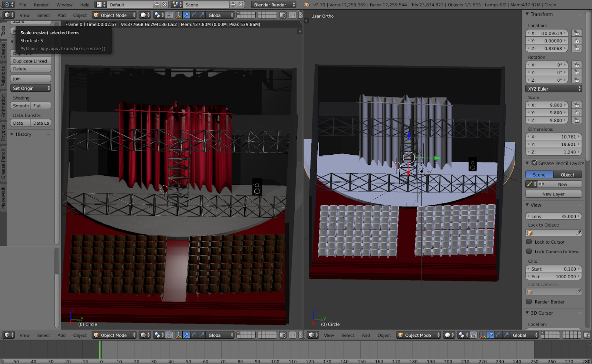The width and height of the screenshot is (592, 364).
Task: Click the Join button
Action: (30, 78)
